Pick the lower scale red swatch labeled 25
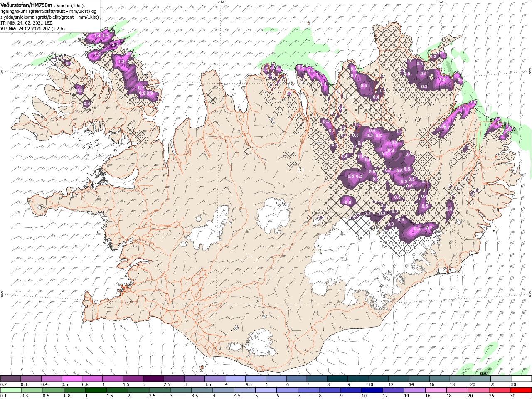532x399 pixels. click(x=500, y=390)
